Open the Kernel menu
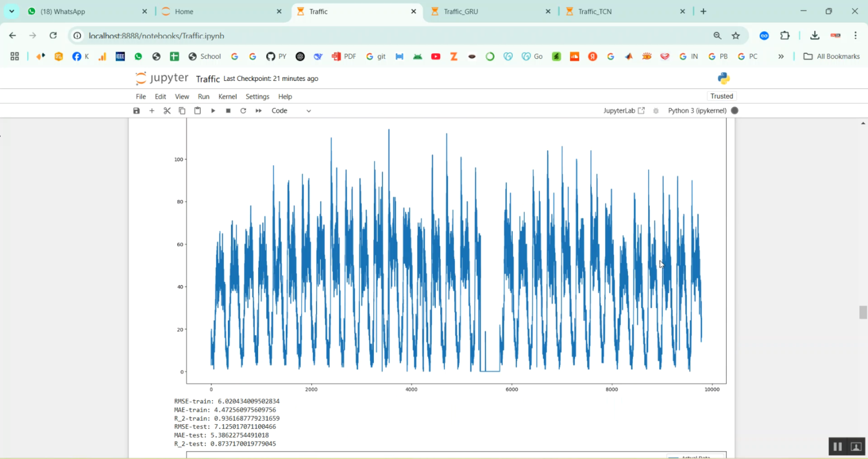This screenshot has width=868, height=459. (x=227, y=97)
